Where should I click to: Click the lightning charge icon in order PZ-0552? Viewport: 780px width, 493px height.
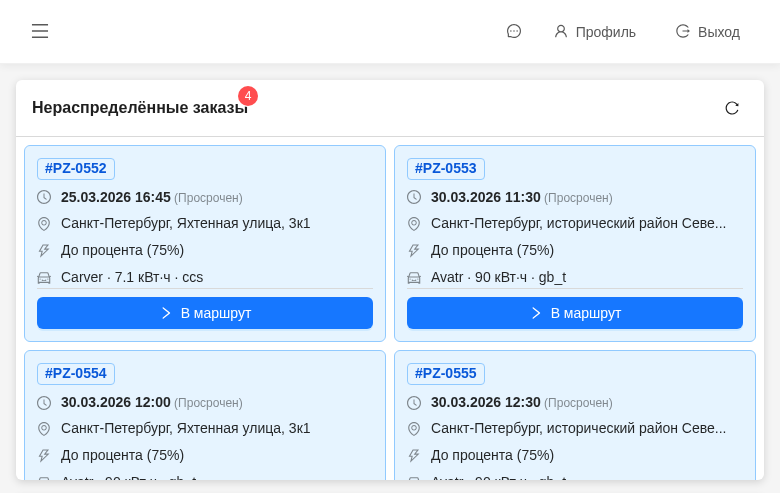pyautogui.click(x=44, y=251)
